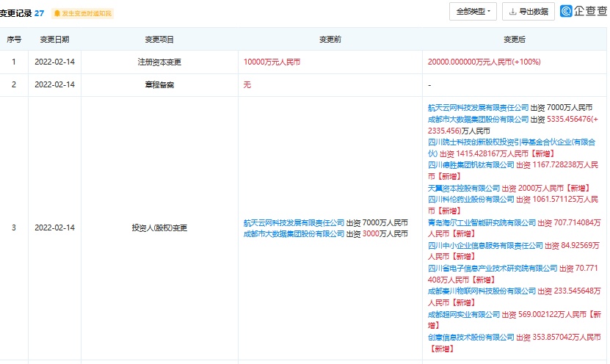Open 航天云网科技发展有限责任公司 link in 变更后 column
The height and width of the screenshot is (364, 610).
[x=478, y=108]
